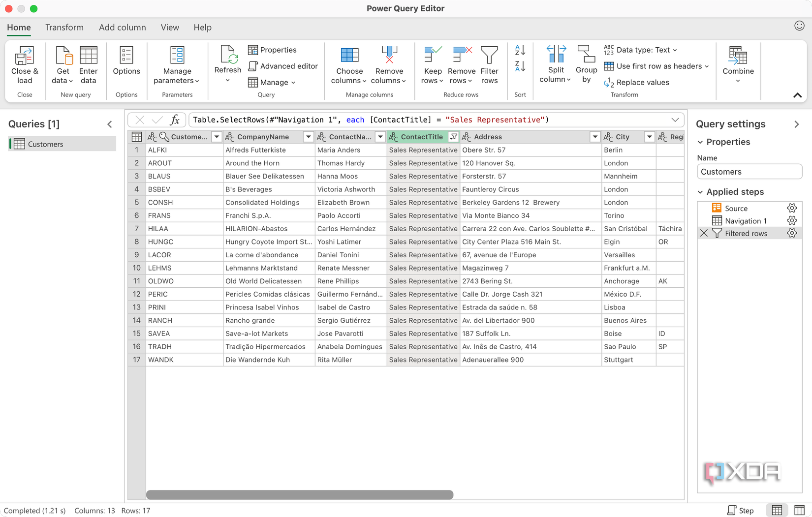The image size is (812, 517).
Task: Edit the query Name field showing Customers
Action: [x=750, y=171]
